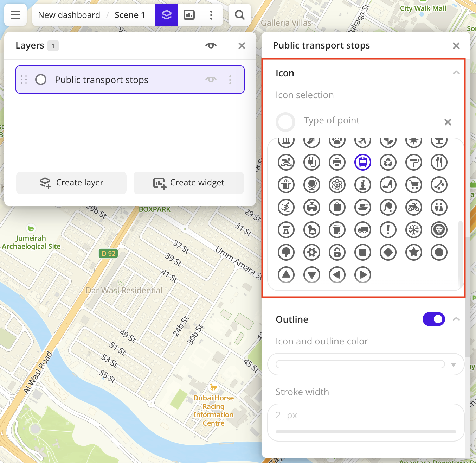
Task: Click the Stroke width slider track
Action: tap(366, 431)
